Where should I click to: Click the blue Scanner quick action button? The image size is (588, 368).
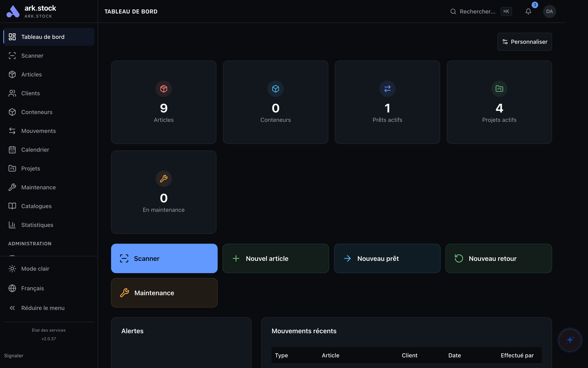164,258
